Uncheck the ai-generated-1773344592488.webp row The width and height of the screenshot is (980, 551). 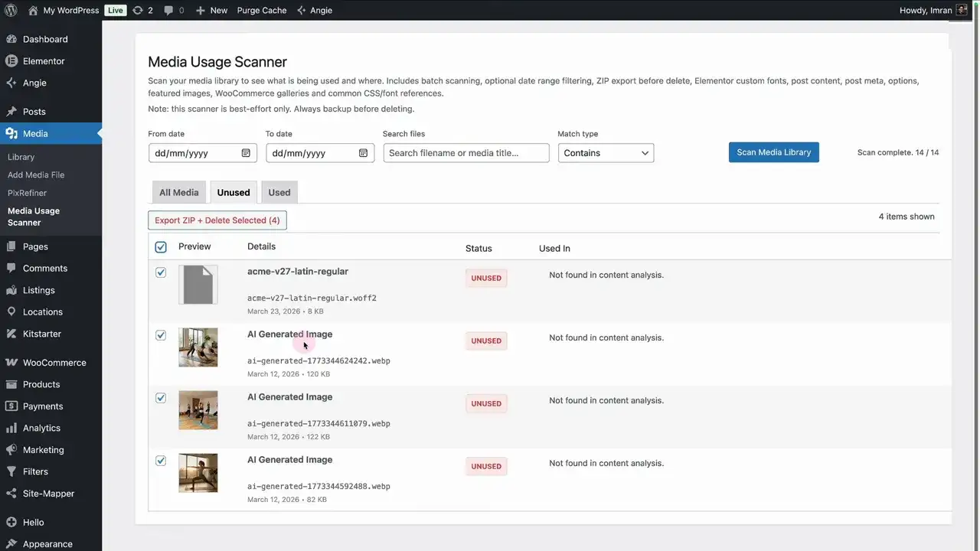(161, 461)
